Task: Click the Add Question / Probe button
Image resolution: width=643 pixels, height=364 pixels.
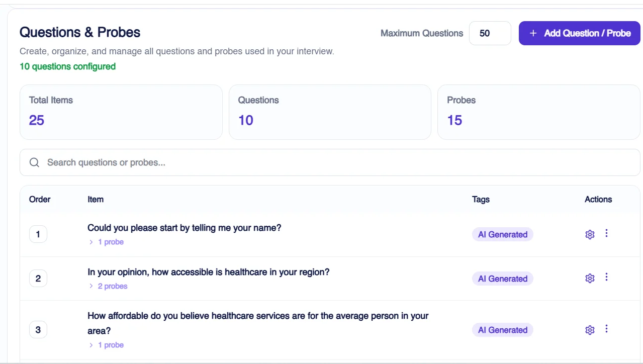Action: click(580, 33)
